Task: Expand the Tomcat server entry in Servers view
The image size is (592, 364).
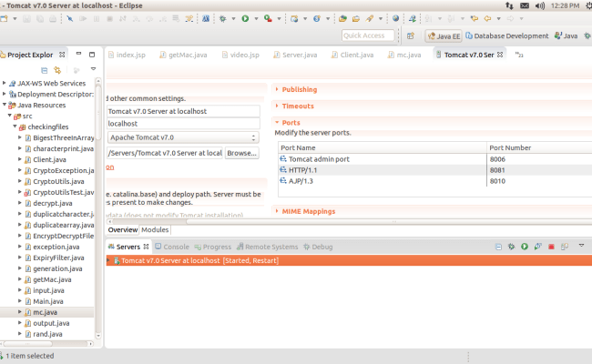Action: click(108, 260)
